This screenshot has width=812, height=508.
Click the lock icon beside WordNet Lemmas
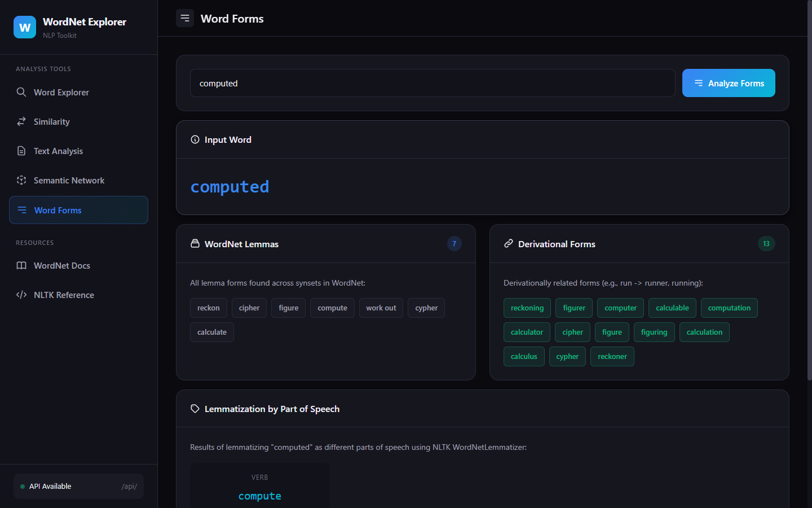coord(195,243)
